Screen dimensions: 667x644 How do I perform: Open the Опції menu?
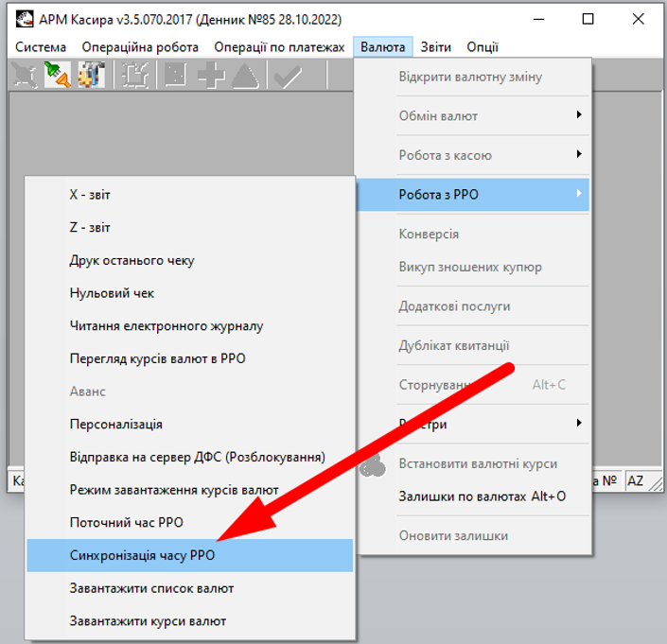483,47
